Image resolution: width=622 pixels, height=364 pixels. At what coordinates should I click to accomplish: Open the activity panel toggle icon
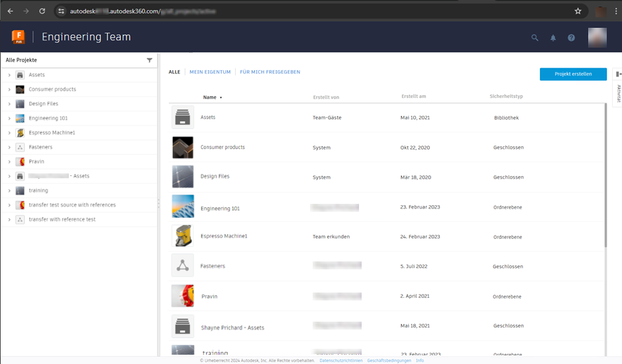619,73
